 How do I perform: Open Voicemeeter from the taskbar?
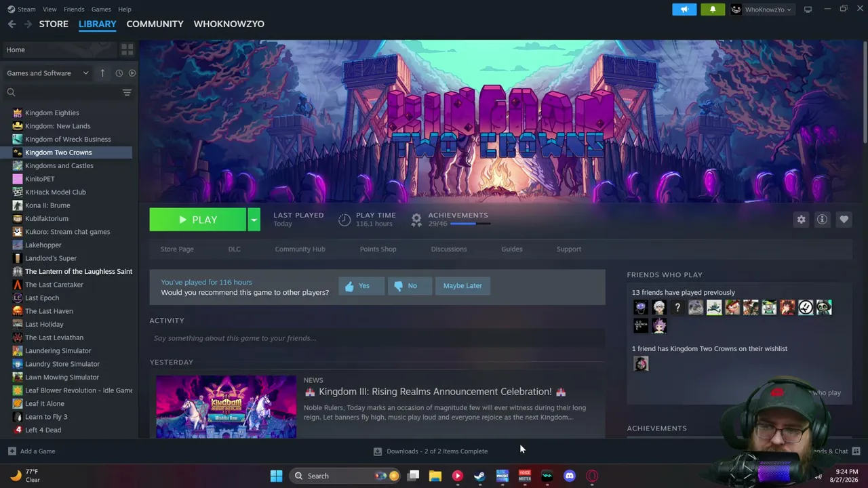(525, 476)
